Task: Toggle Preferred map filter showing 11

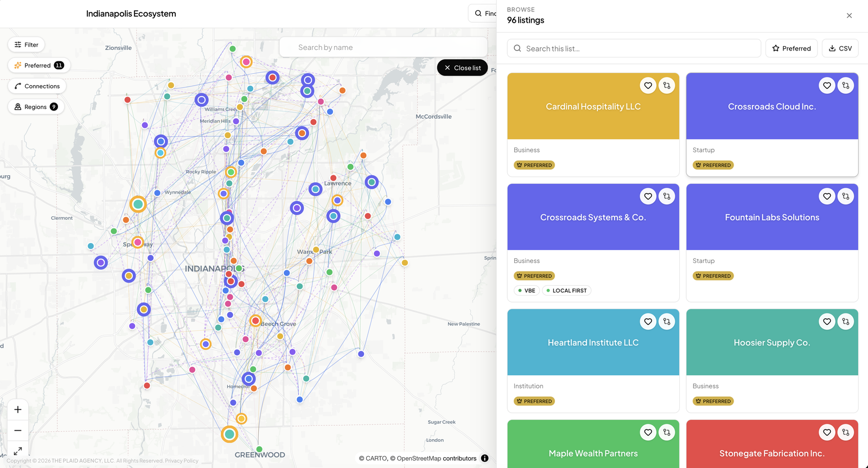Action: pyautogui.click(x=39, y=66)
